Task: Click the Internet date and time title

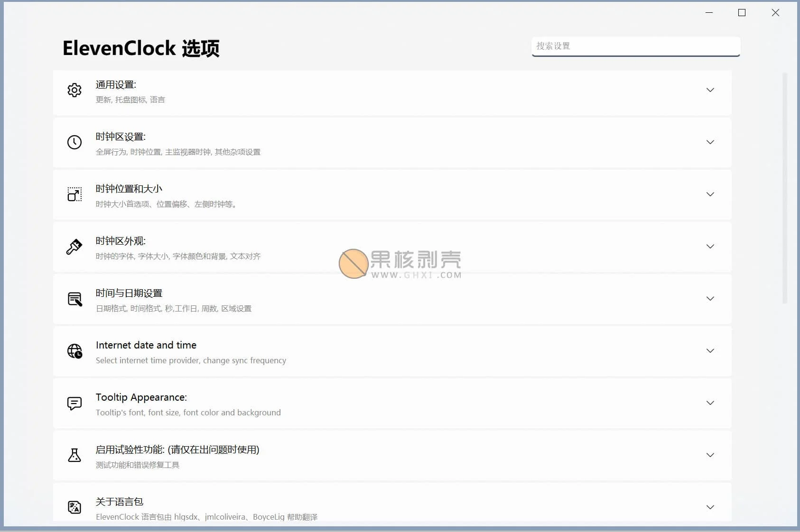Action: click(146, 345)
